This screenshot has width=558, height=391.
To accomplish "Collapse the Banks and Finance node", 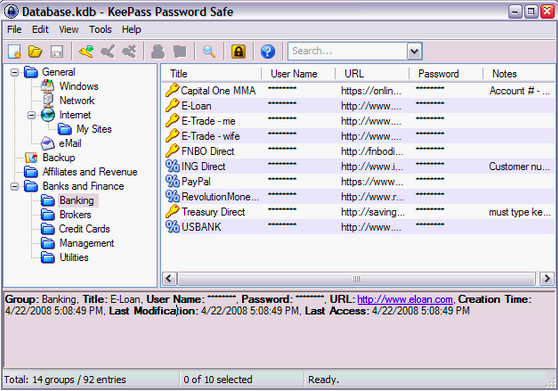I will pos(14,186).
